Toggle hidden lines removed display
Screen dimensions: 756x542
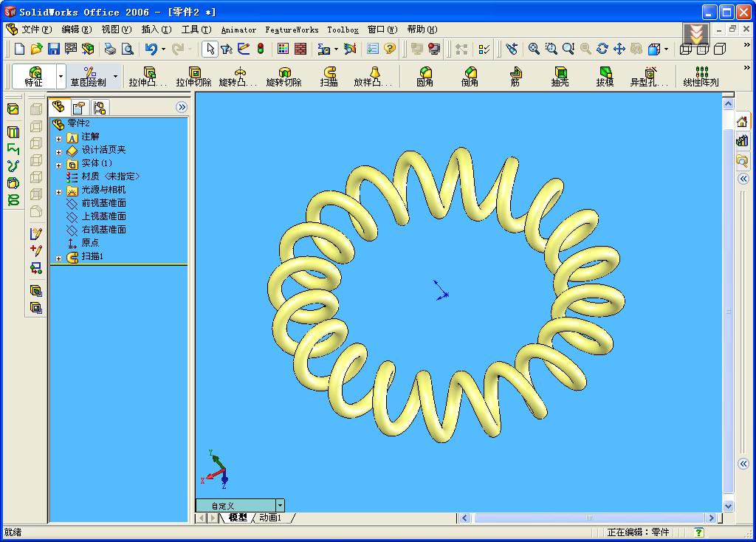[x=720, y=49]
